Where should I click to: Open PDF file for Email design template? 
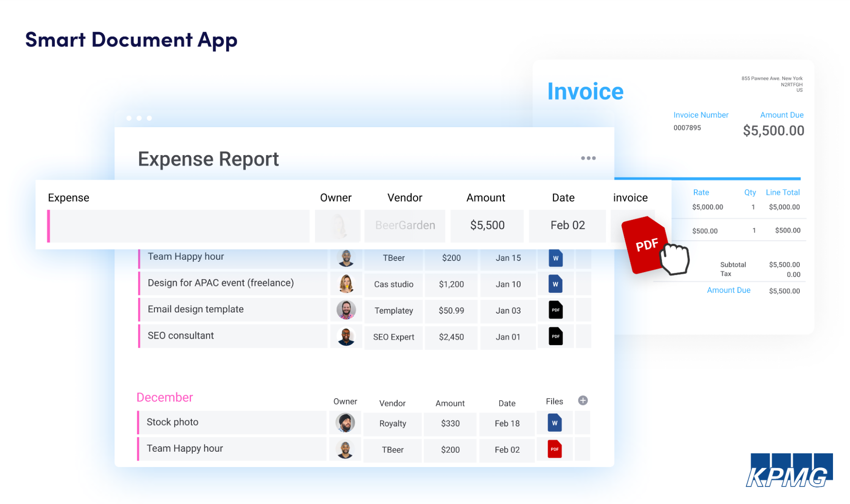[x=555, y=310]
